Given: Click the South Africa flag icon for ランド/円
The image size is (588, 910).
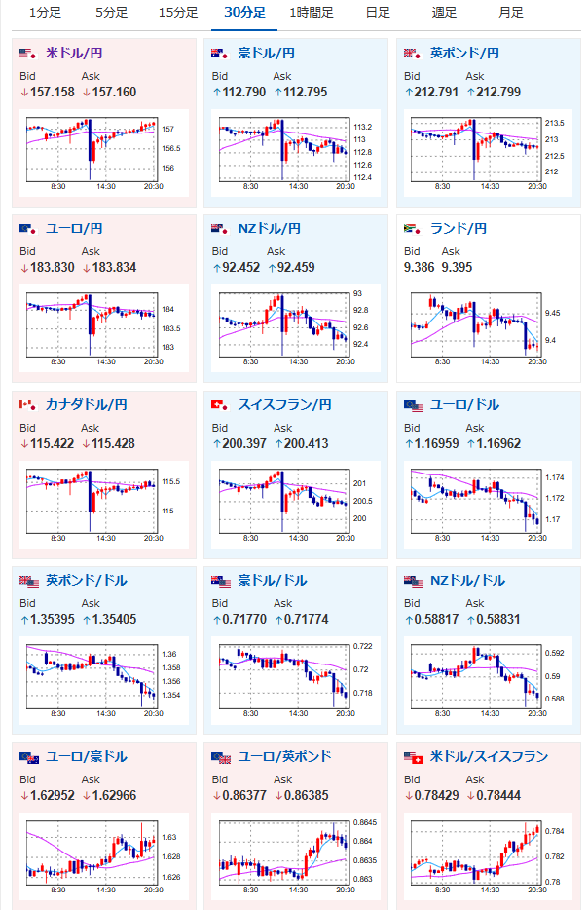Looking at the screenshot, I should (413, 229).
